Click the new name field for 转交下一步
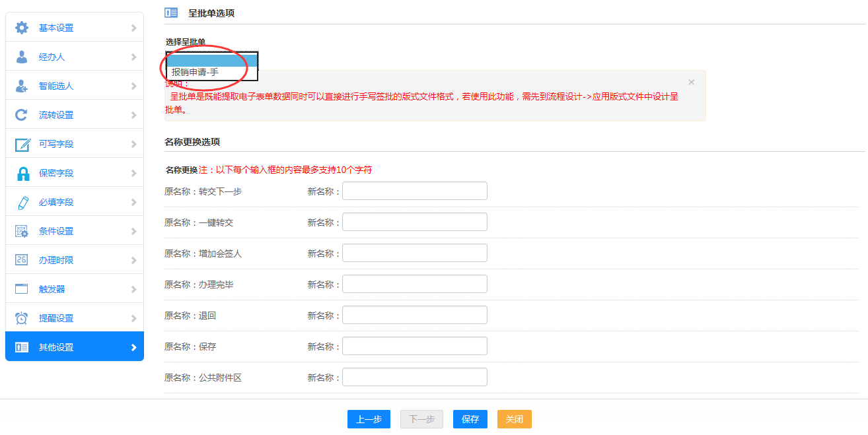The image size is (868, 435). (414, 191)
